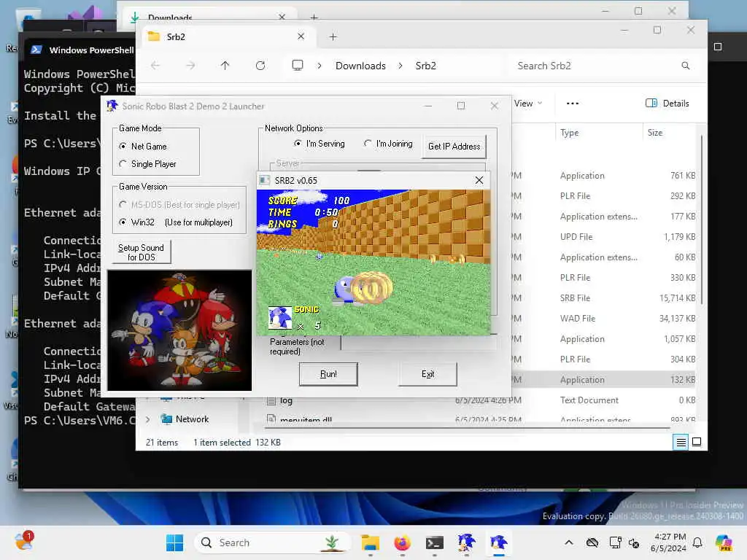Click the SRB2 v0.65 window title icon
This screenshot has width=747, height=560.
click(264, 181)
